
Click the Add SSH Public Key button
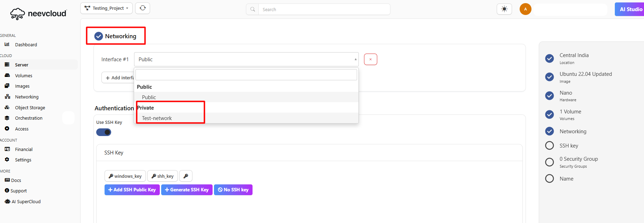point(132,190)
